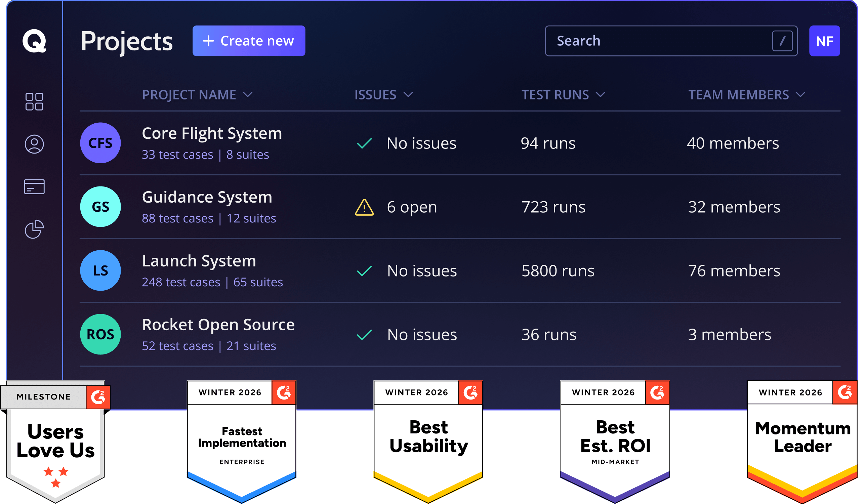Click the LS project avatar

pos(100,270)
